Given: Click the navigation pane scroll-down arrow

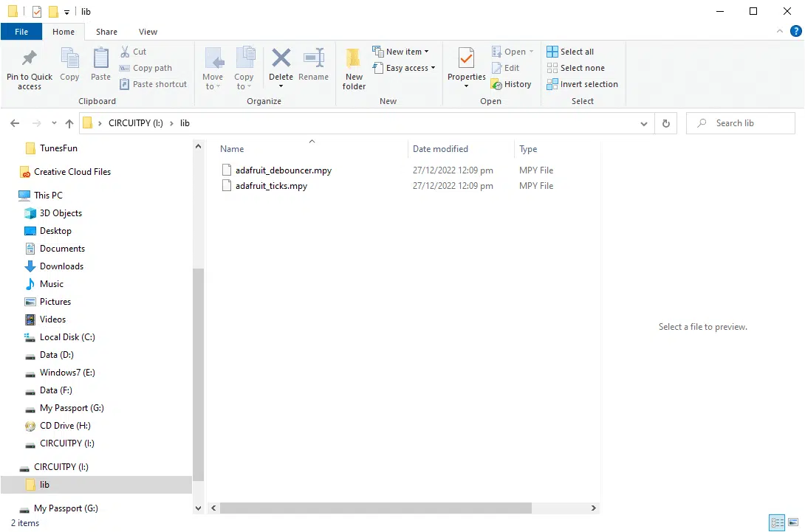Looking at the screenshot, I should (x=198, y=508).
